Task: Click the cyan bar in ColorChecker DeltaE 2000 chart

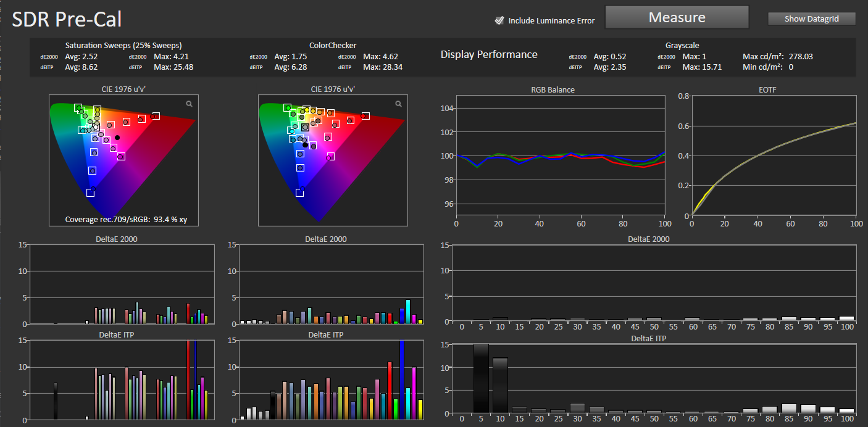Action: (x=408, y=312)
